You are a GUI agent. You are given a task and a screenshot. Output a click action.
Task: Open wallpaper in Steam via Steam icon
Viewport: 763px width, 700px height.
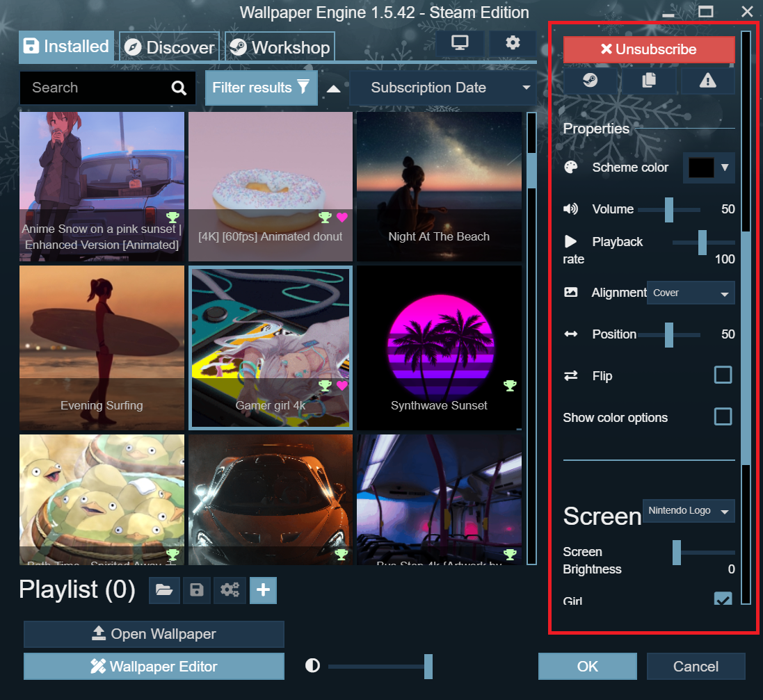coord(591,80)
